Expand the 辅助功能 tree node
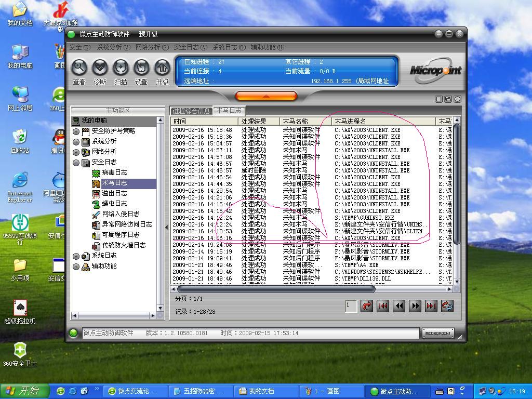This screenshot has width=532, height=399. tap(76, 267)
